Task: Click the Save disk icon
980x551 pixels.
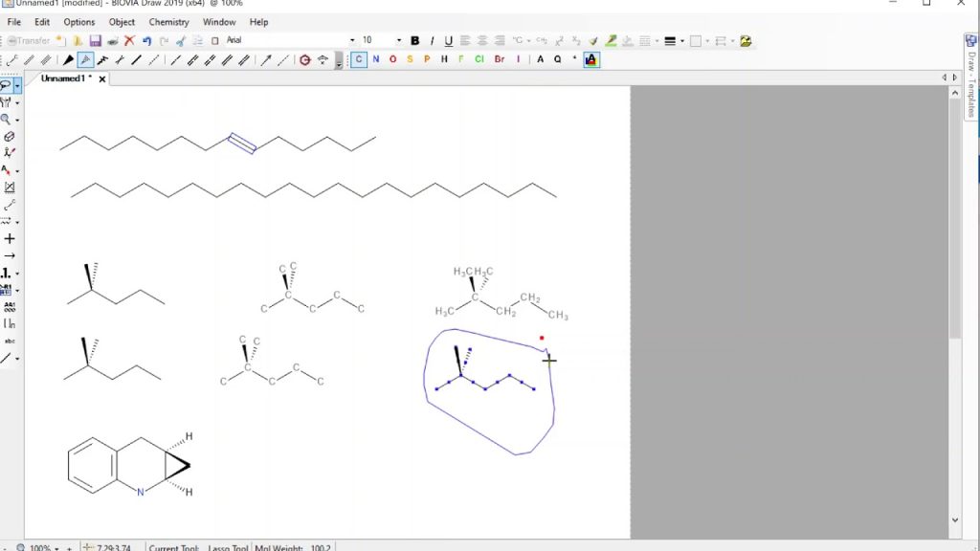Action: pos(96,41)
